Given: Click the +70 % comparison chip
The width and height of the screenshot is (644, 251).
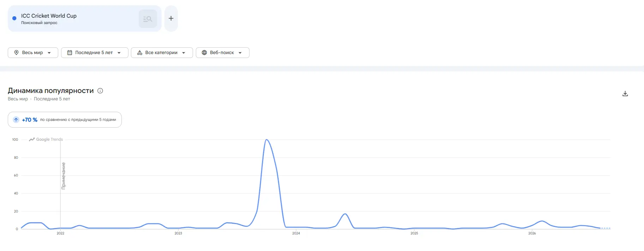Looking at the screenshot, I should [x=65, y=120].
